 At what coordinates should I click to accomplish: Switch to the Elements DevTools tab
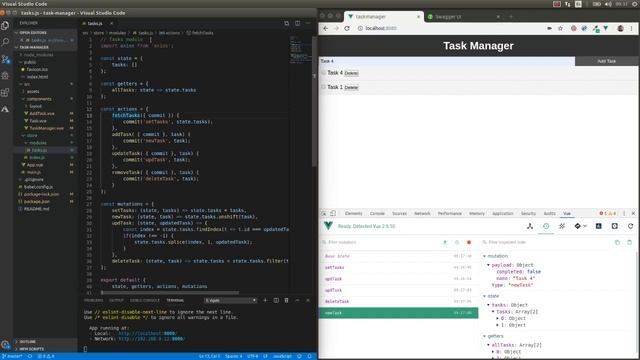353,213
